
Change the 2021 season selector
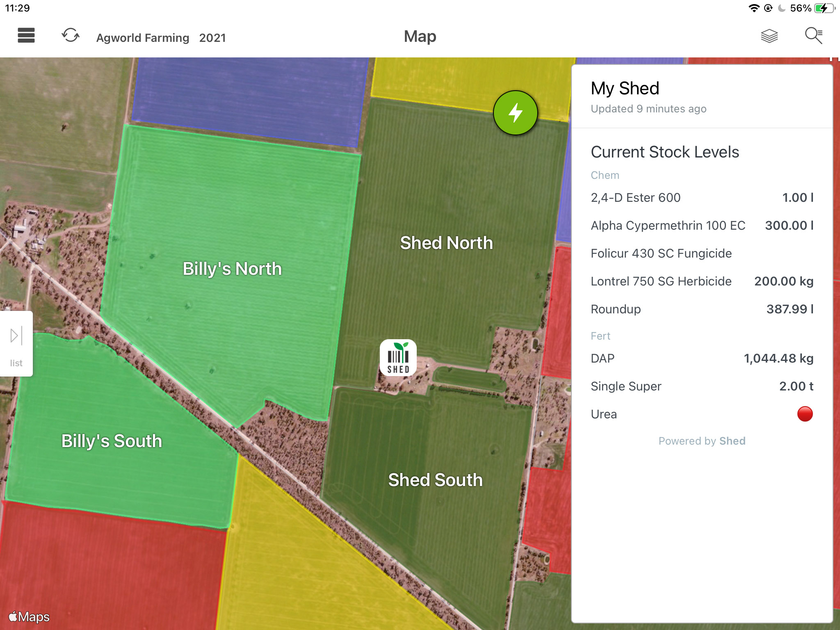pos(212,38)
